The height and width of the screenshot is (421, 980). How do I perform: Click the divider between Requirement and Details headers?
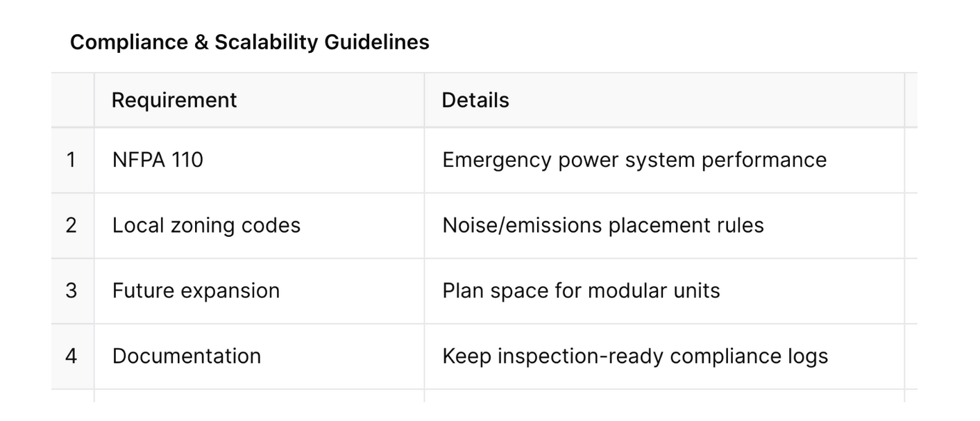coord(424,100)
